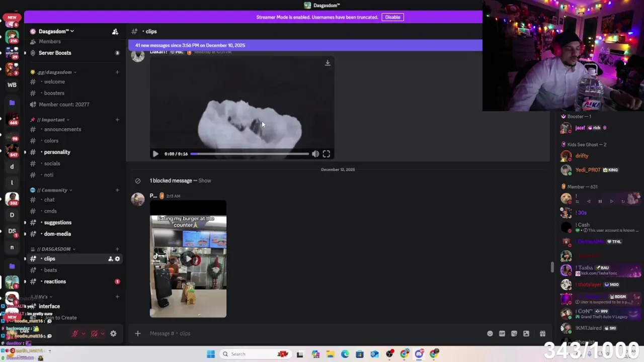Disable Streamer Mode
The height and width of the screenshot is (362, 644).
coord(392,17)
